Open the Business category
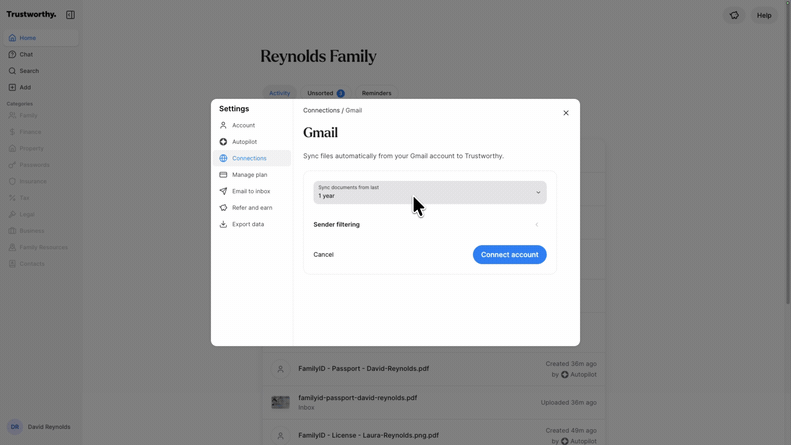 40,231
